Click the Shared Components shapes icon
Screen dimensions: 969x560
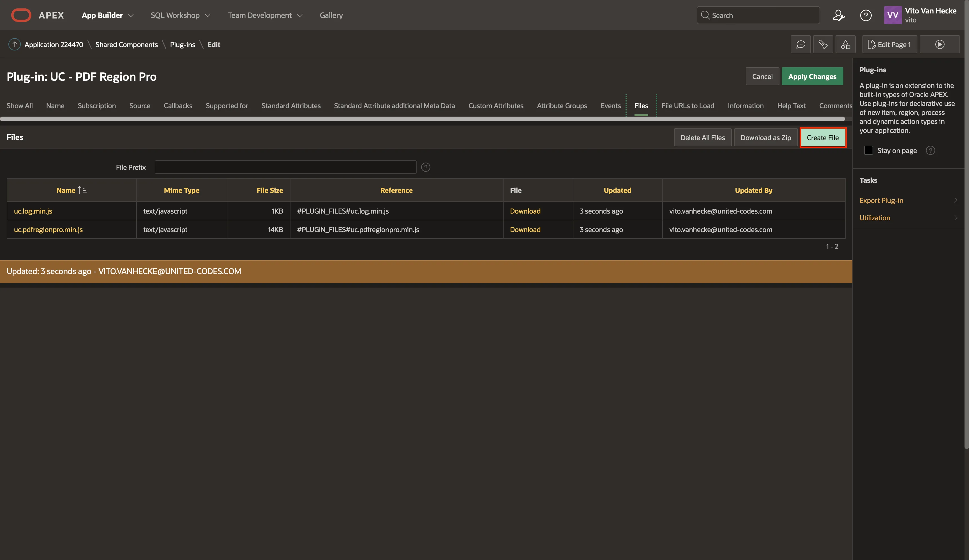(x=845, y=45)
